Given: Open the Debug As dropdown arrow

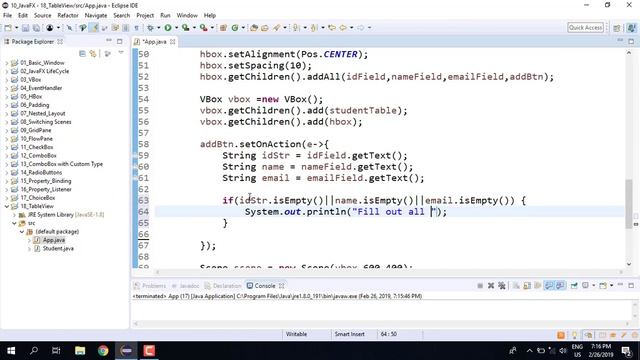Looking at the screenshot, I should [x=159, y=28].
